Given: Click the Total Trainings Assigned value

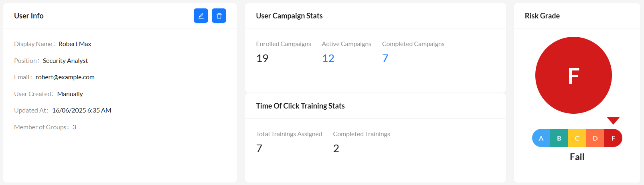Looking at the screenshot, I should pyautogui.click(x=259, y=149).
